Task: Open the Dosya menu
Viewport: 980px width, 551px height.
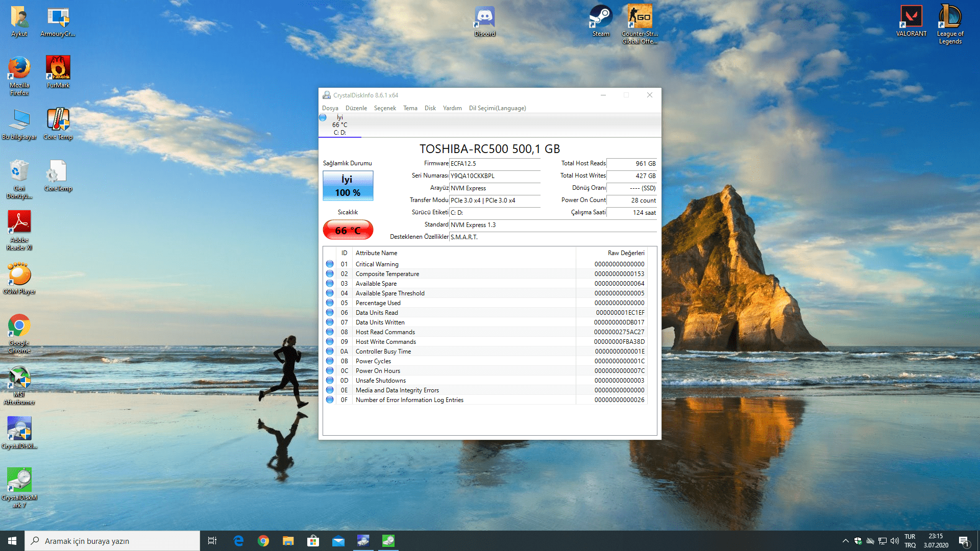Action: click(330, 108)
